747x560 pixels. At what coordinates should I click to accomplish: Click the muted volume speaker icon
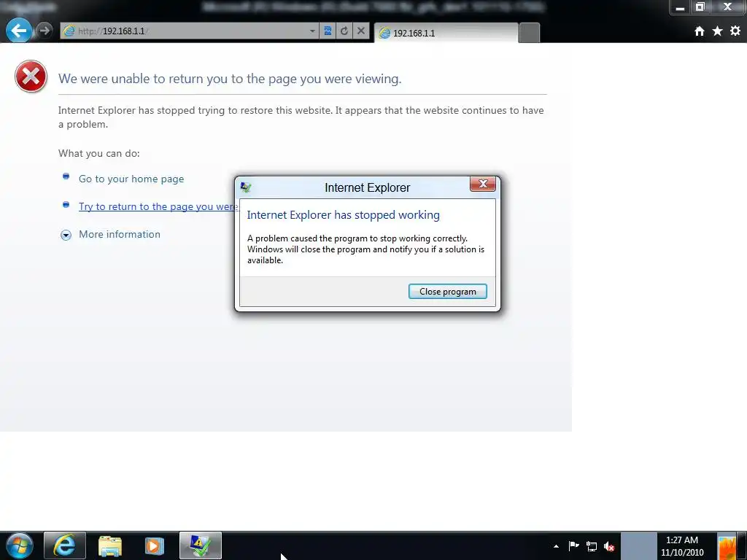(609, 547)
